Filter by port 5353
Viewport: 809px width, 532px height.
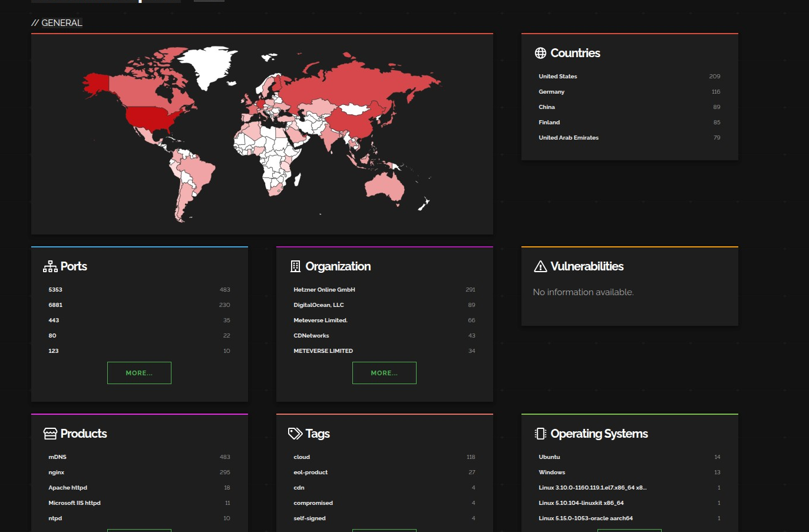click(55, 290)
